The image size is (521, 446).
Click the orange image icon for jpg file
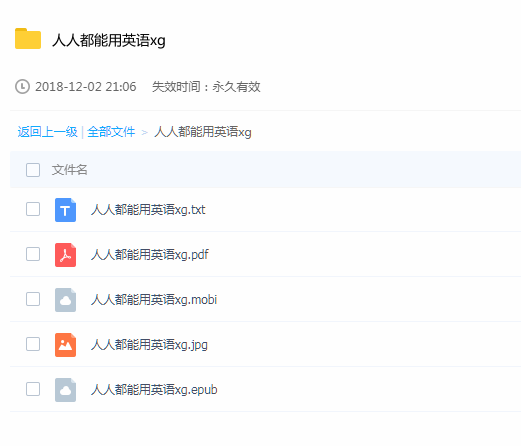point(65,345)
